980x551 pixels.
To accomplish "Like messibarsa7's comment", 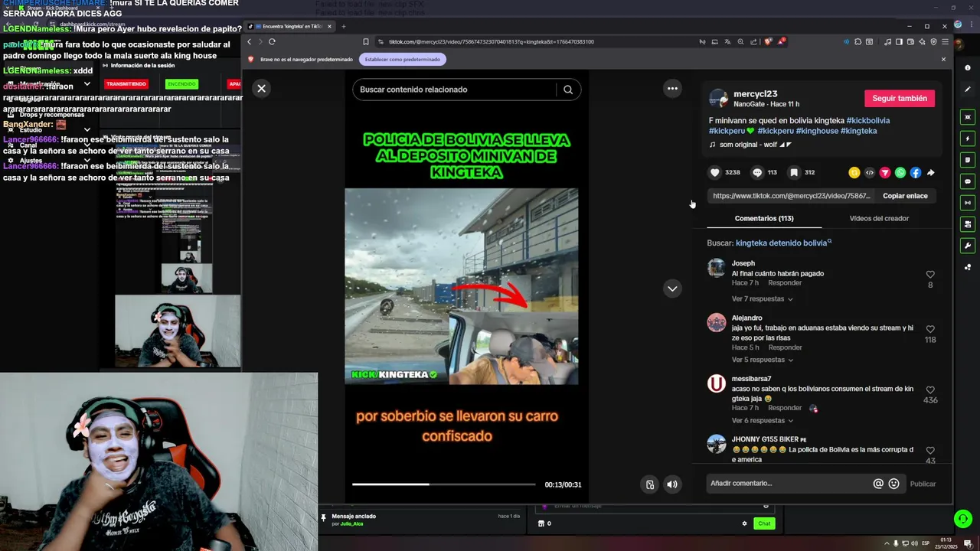I will coord(930,390).
